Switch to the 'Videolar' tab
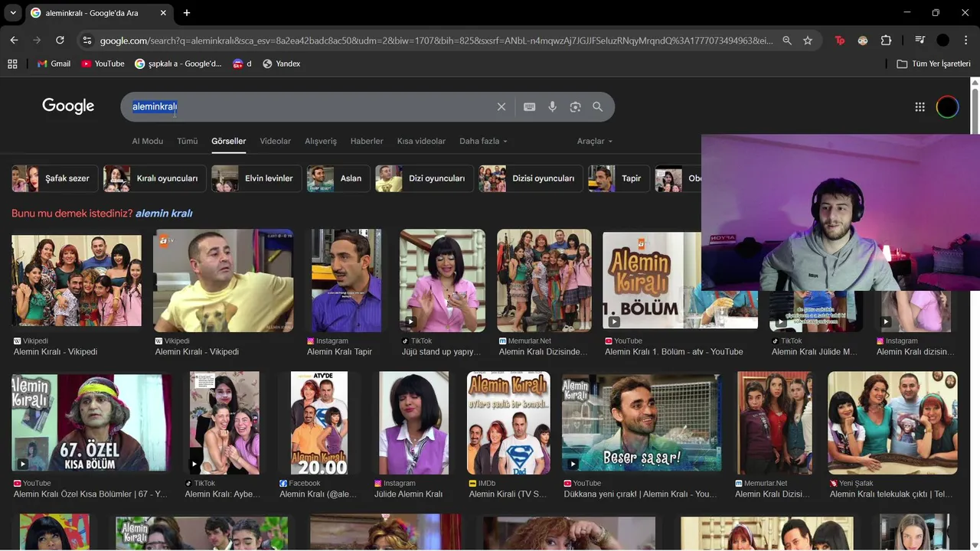Screen dimensions: 980x551 coord(276,141)
